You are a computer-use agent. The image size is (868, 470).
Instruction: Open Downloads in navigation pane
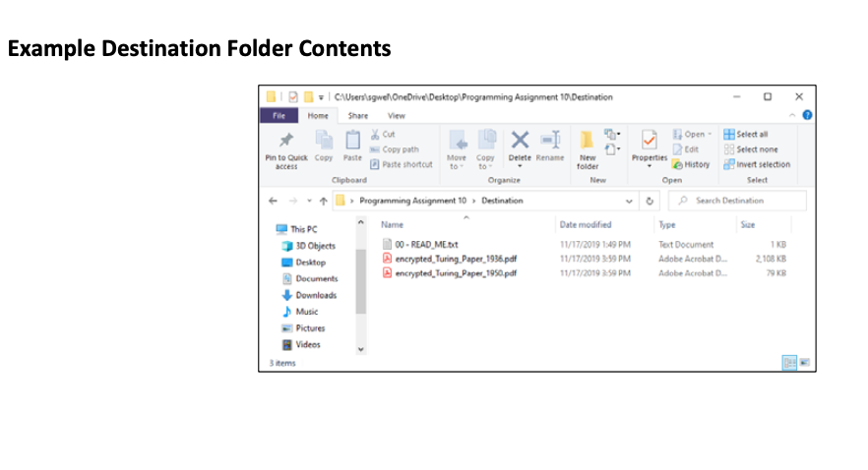pyautogui.click(x=309, y=295)
